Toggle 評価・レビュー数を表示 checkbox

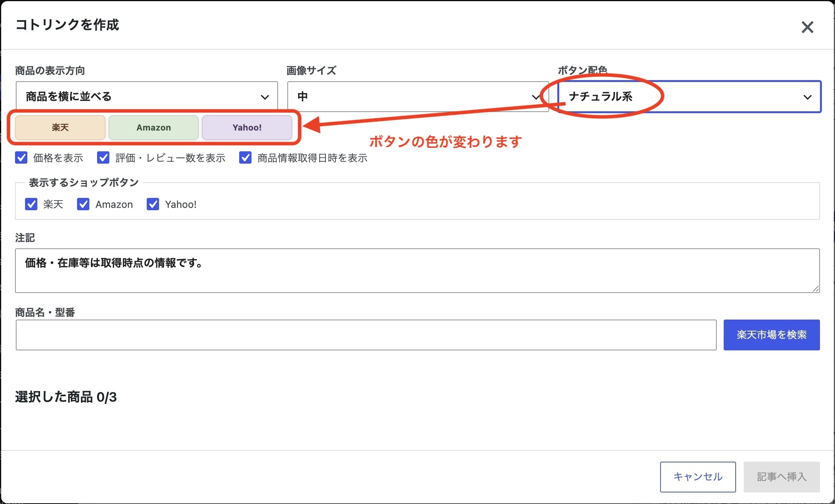pos(103,157)
